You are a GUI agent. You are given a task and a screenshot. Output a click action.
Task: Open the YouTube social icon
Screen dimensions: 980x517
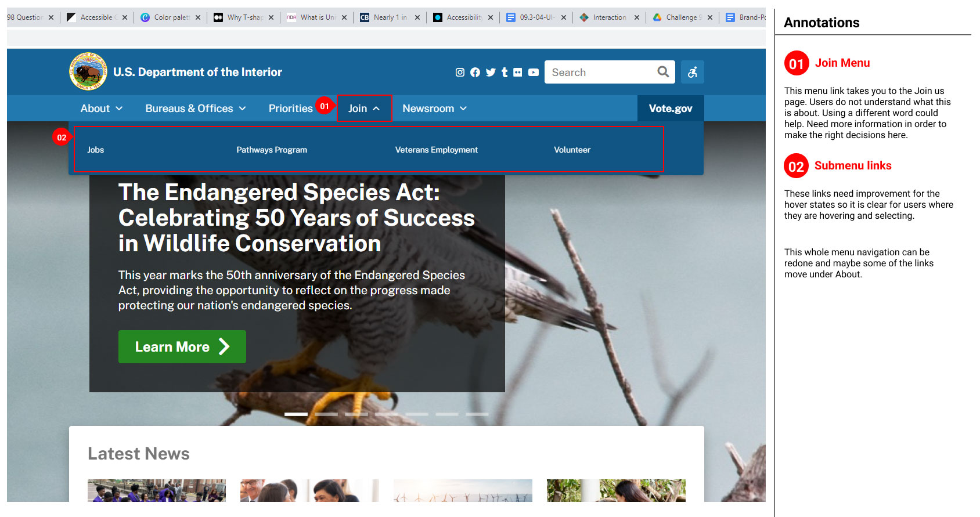click(x=534, y=73)
